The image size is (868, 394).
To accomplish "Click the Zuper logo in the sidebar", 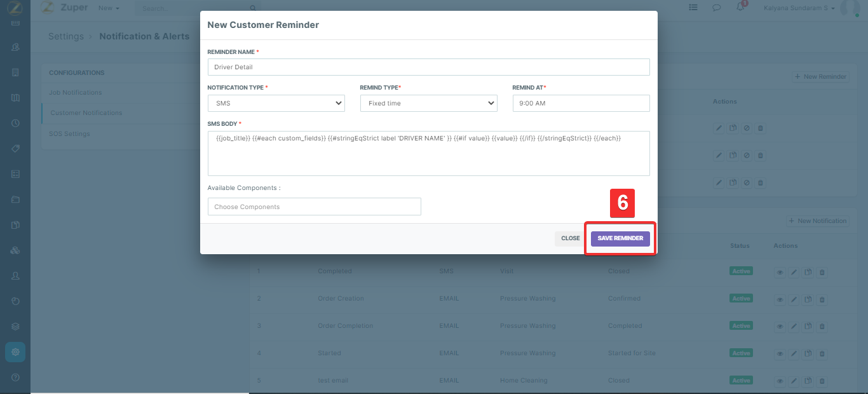I will tap(15, 8).
